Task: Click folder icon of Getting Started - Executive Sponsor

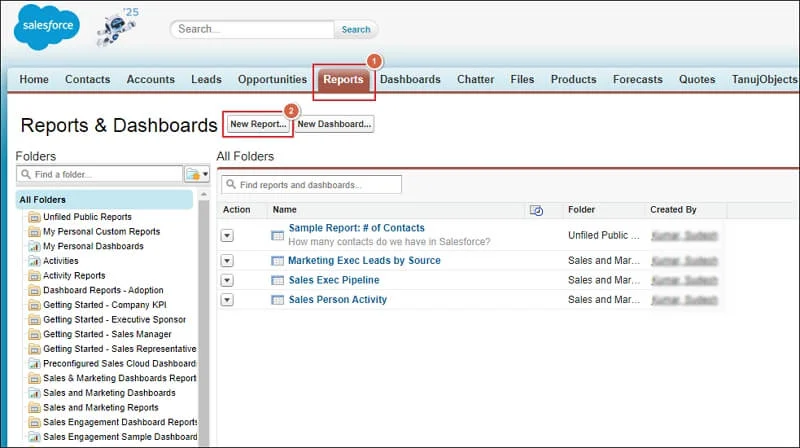Action: [34, 320]
